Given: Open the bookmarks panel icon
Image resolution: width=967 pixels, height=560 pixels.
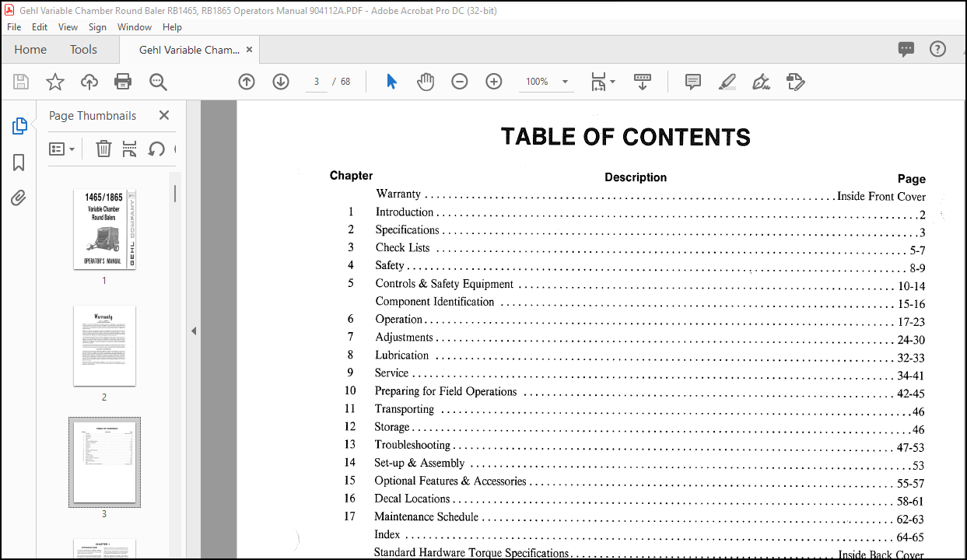Looking at the screenshot, I should click(x=19, y=163).
